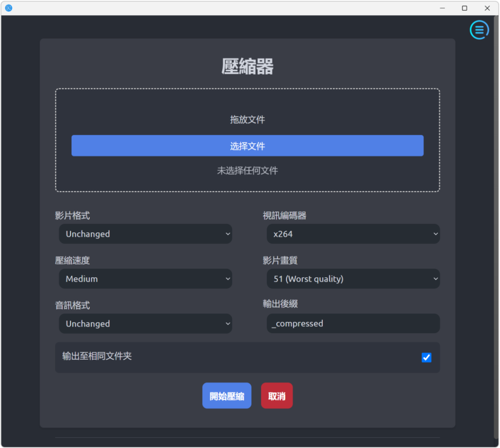This screenshot has height=448, width=500.
Task: Open the 壓縮速度 dropdown set to Medium
Action: coord(146,279)
